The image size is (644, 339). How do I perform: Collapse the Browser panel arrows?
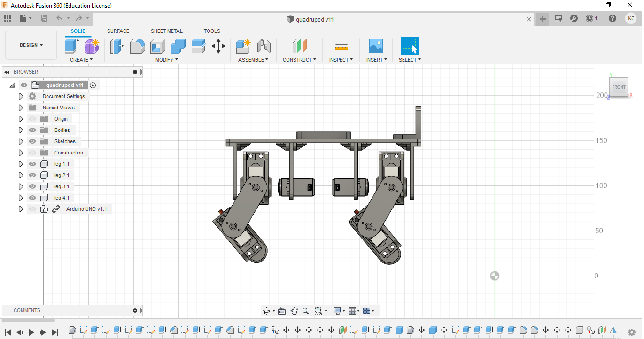click(7, 72)
